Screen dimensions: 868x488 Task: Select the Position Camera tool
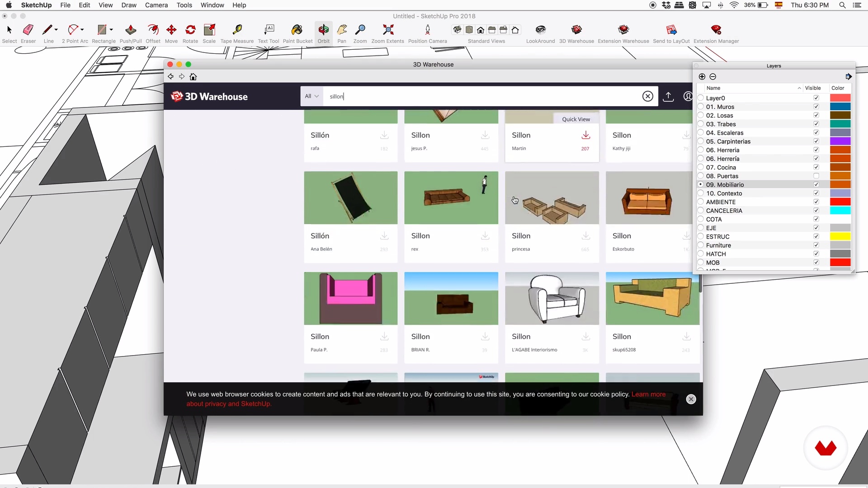point(428,33)
